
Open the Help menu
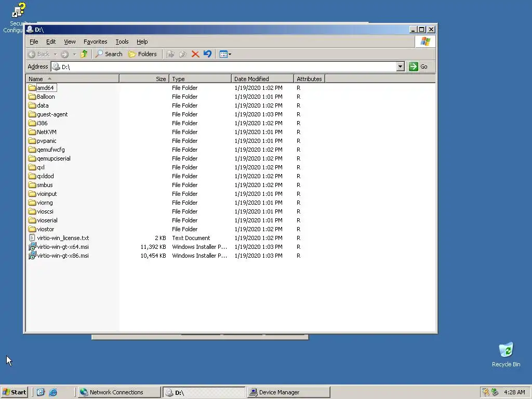(x=142, y=42)
